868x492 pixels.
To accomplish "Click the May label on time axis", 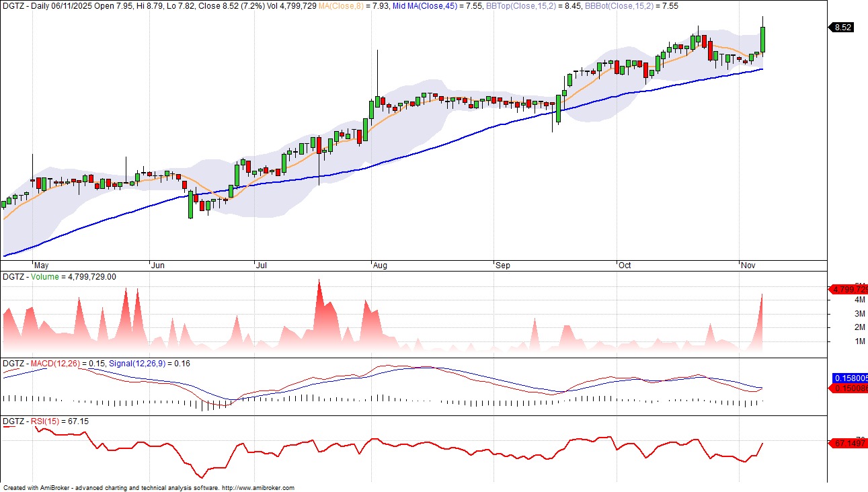I will [42, 265].
